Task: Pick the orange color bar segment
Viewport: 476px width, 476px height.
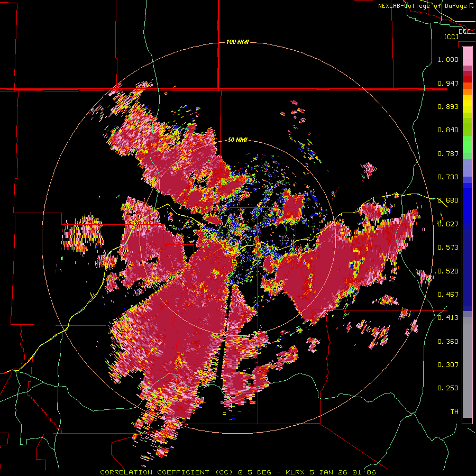Action: (x=467, y=91)
